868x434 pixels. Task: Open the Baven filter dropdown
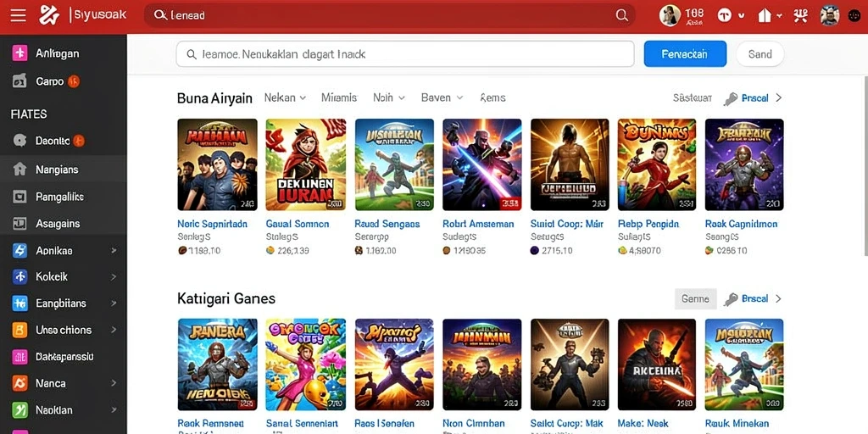coord(442,97)
